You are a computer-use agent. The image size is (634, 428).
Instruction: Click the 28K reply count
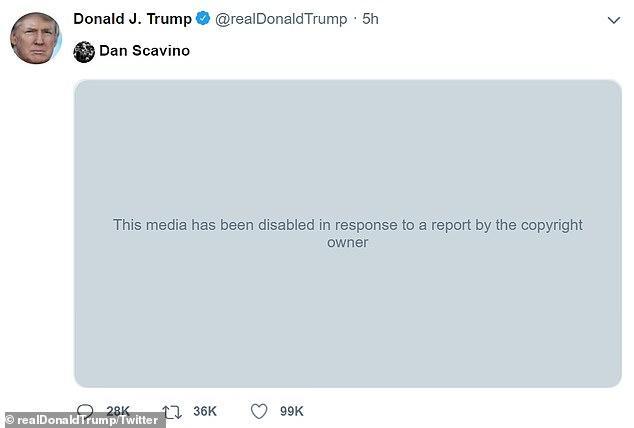pyautogui.click(x=118, y=411)
